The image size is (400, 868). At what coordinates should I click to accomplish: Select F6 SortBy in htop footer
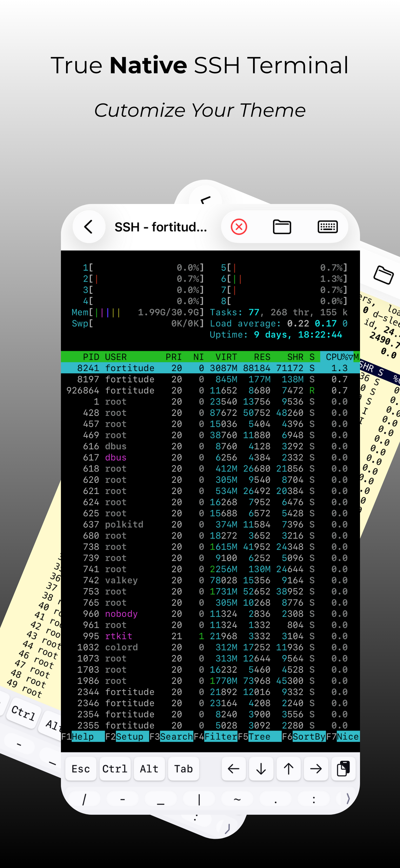point(304,737)
